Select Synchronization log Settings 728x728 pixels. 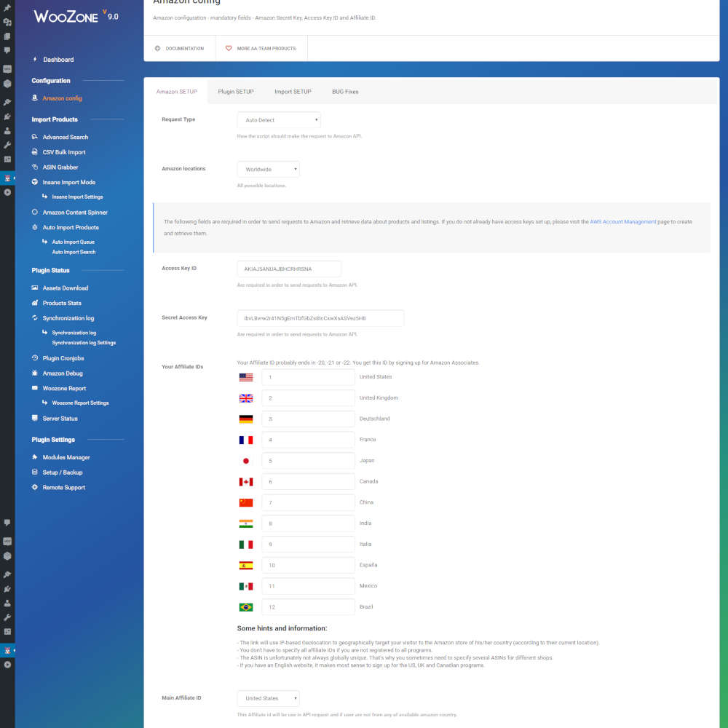[83, 342]
